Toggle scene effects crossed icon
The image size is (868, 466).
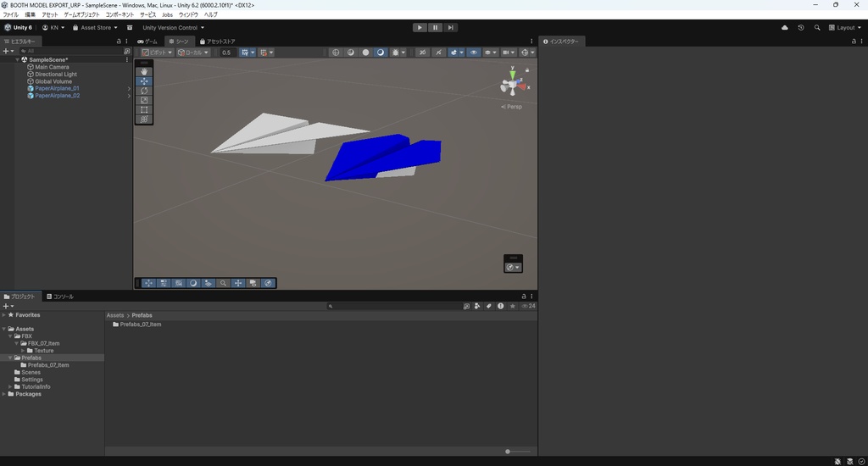(x=438, y=53)
